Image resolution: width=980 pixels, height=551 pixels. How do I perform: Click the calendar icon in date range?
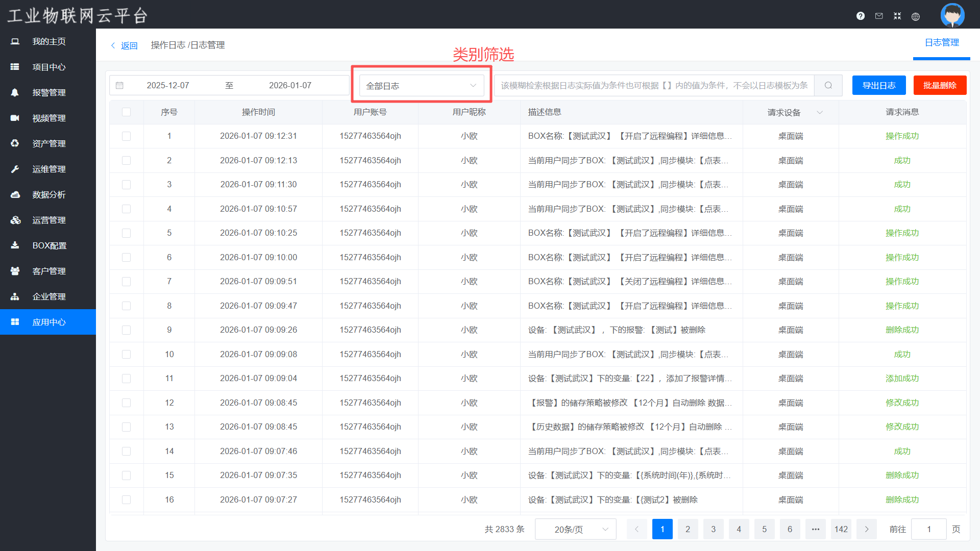(119, 85)
